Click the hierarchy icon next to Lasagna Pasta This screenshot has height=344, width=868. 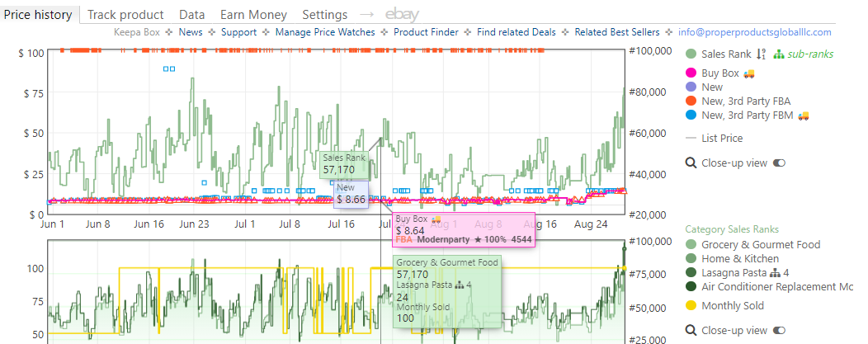pos(774,273)
